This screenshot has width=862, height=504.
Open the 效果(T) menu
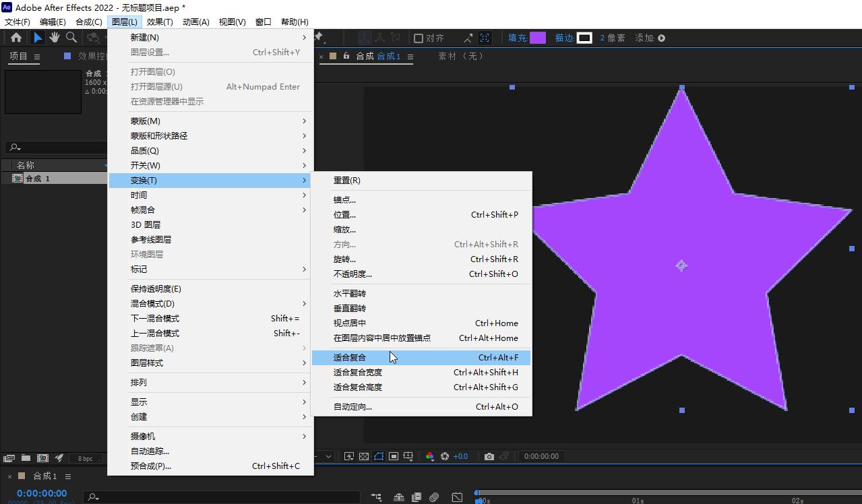pos(160,22)
